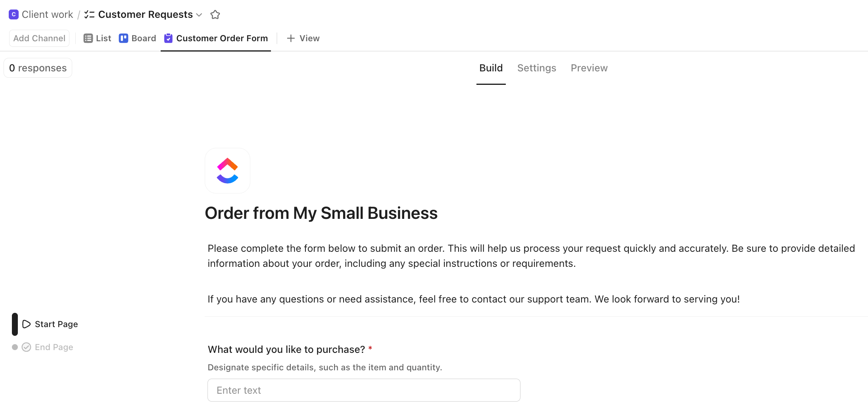Image resolution: width=868 pixels, height=406 pixels.
Task: Open the 0 responses view
Action: [38, 67]
